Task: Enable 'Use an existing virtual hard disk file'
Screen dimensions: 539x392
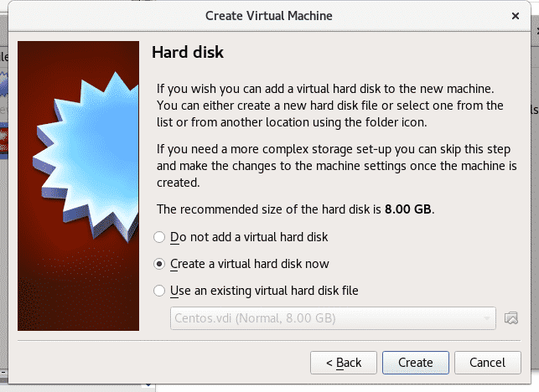Action: (x=159, y=291)
